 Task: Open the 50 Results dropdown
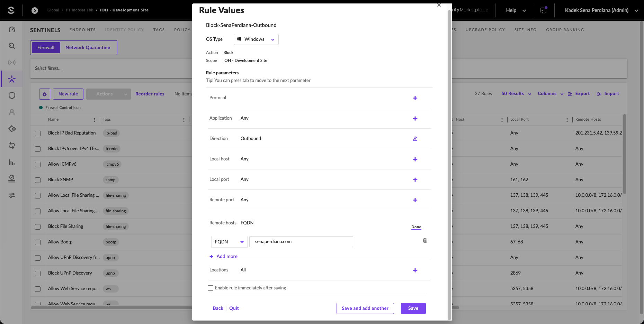click(516, 94)
